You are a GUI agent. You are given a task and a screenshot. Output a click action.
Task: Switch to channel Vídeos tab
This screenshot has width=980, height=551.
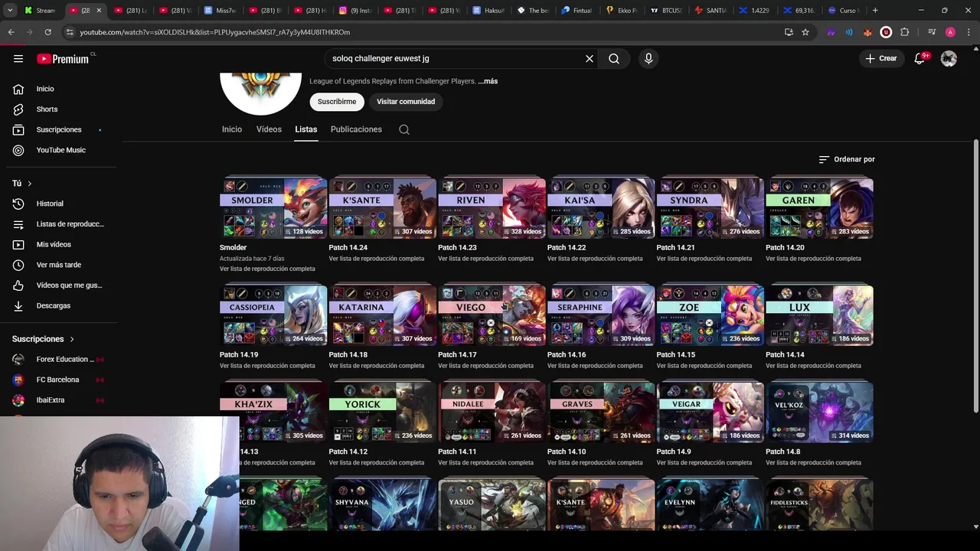[x=269, y=129]
